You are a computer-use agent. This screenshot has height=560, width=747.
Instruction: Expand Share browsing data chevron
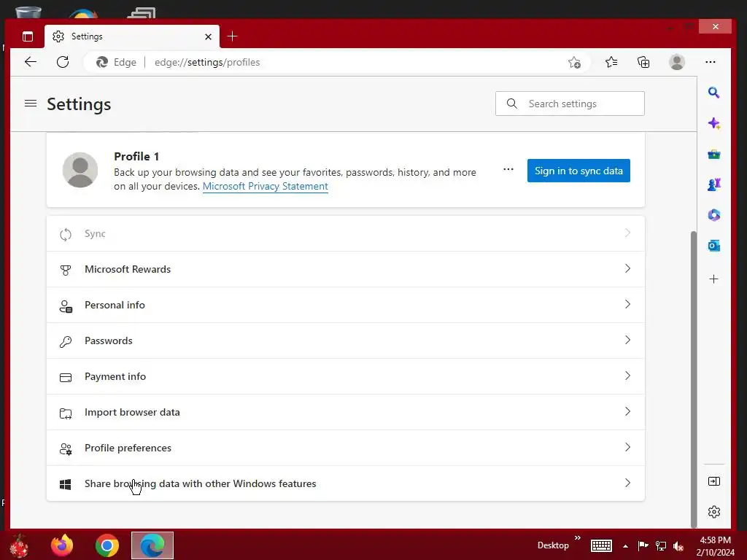[x=627, y=483]
